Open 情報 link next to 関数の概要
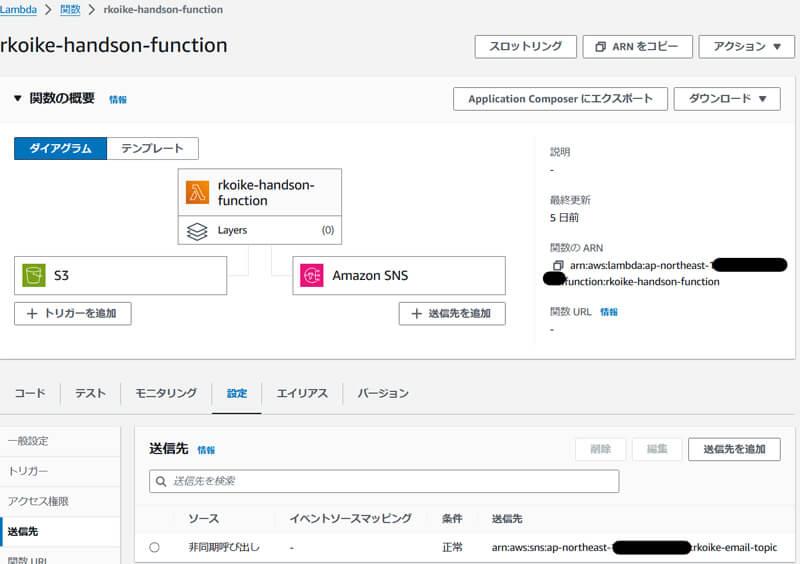The image size is (800, 564). (118, 100)
